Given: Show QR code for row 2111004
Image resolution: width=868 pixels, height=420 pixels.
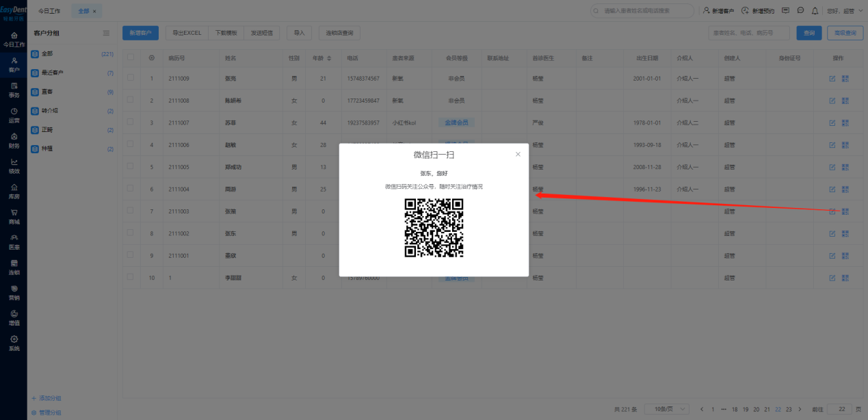Looking at the screenshot, I should [845, 189].
